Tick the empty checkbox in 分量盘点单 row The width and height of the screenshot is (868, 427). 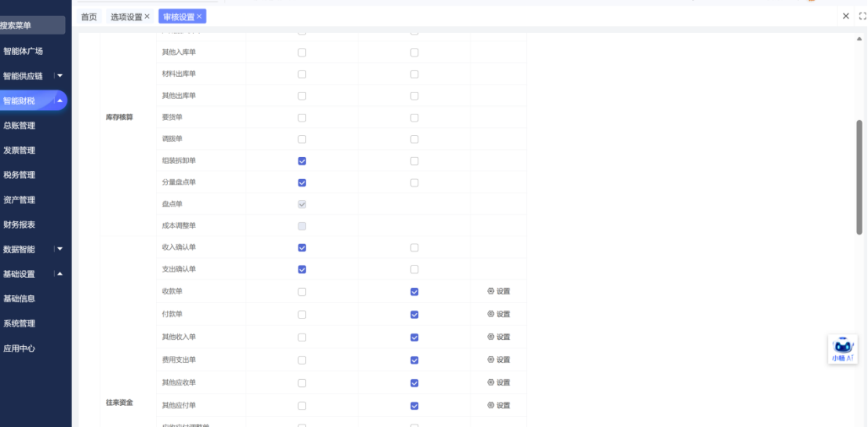(x=414, y=183)
